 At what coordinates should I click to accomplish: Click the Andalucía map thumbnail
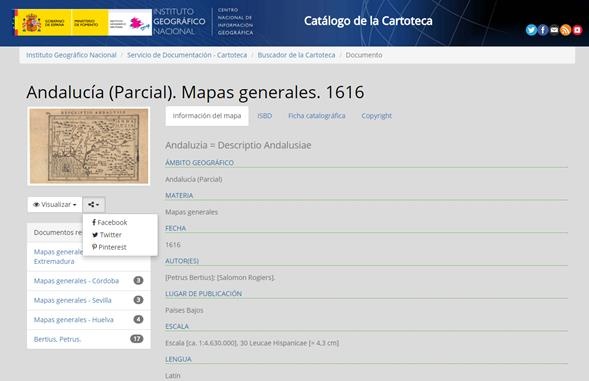pyautogui.click(x=89, y=146)
